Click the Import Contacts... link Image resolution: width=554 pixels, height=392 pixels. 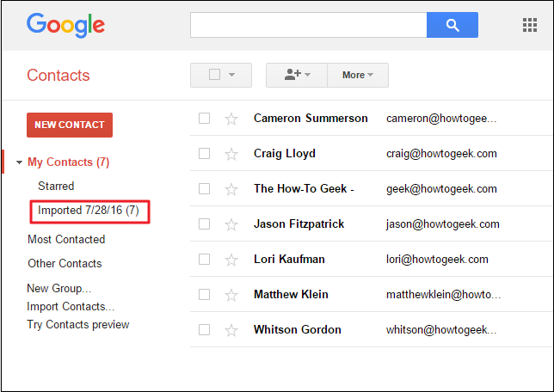tap(71, 306)
